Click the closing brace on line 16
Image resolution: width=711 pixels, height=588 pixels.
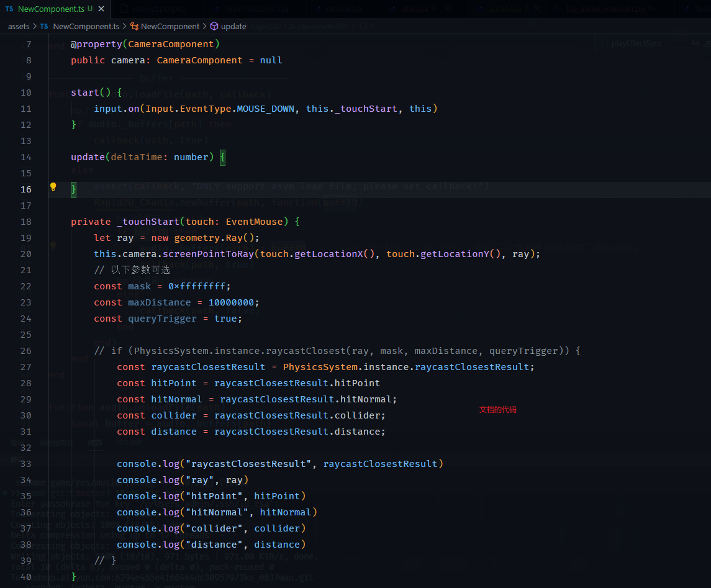point(73,189)
